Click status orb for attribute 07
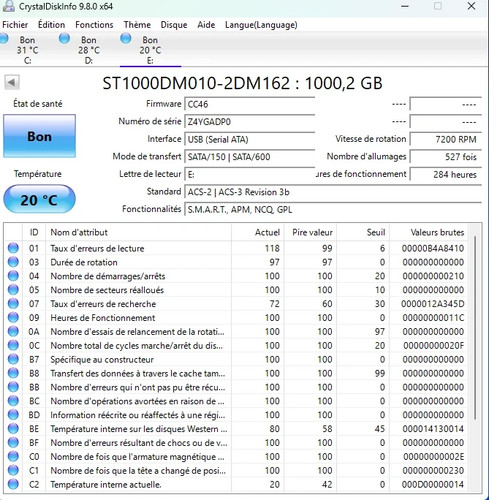The image size is (489, 500). point(13,304)
